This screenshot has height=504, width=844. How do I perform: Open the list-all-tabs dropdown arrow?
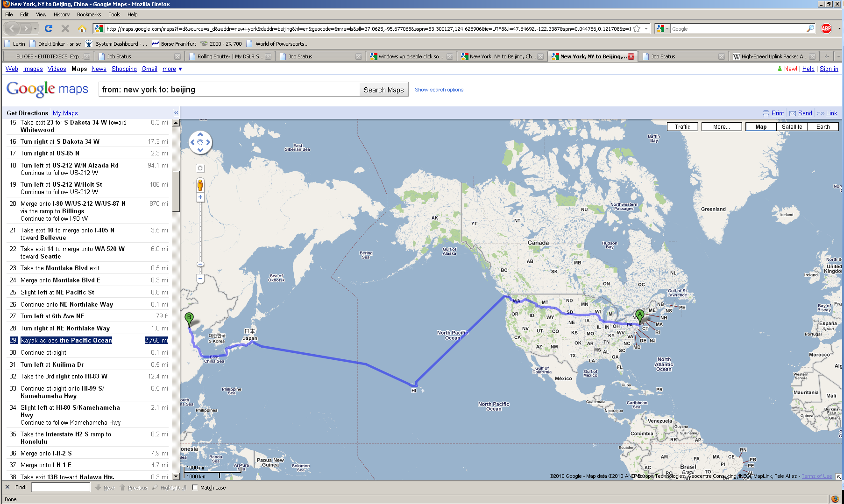pos(838,56)
